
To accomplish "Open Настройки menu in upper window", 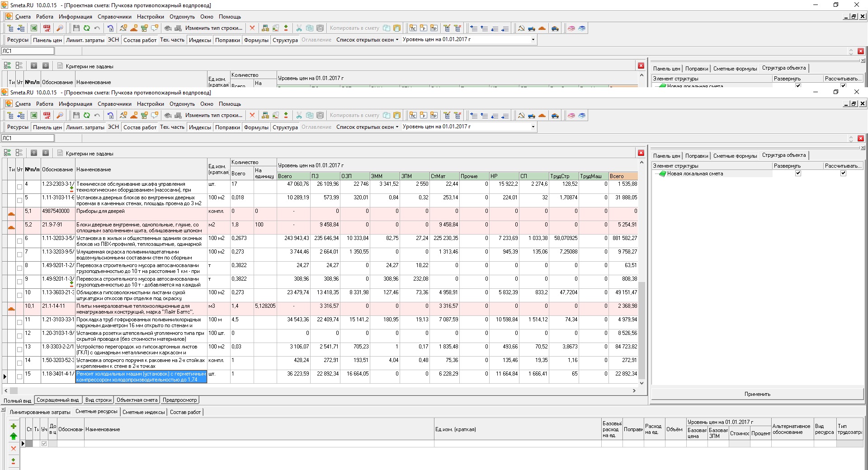I will [x=151, y=17].
